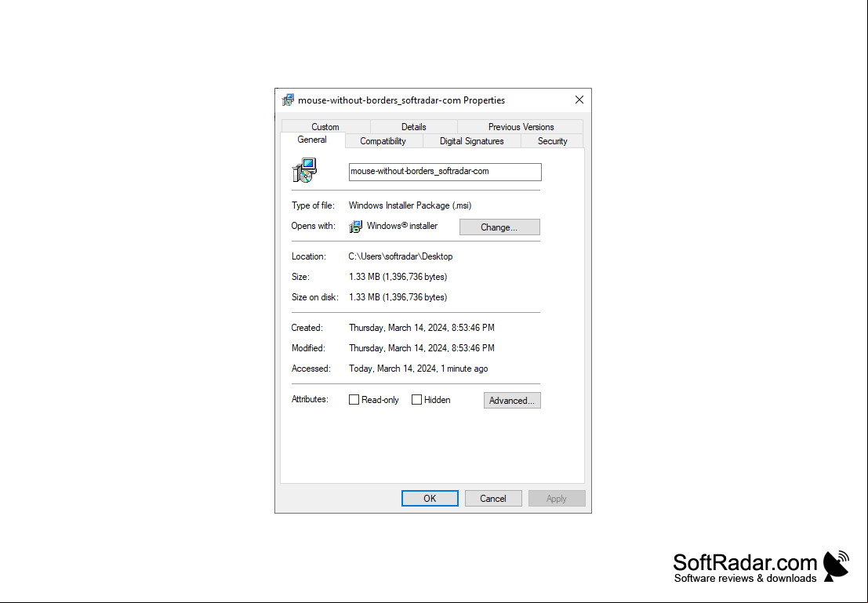Click the Change... button for Opens with
The image size is (868, 603).
(499, 227)
